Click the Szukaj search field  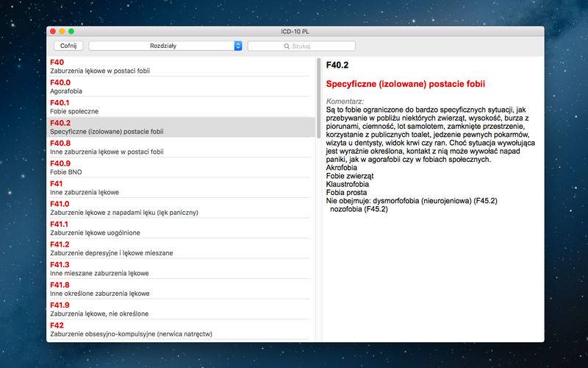click(x=301, y=46)
